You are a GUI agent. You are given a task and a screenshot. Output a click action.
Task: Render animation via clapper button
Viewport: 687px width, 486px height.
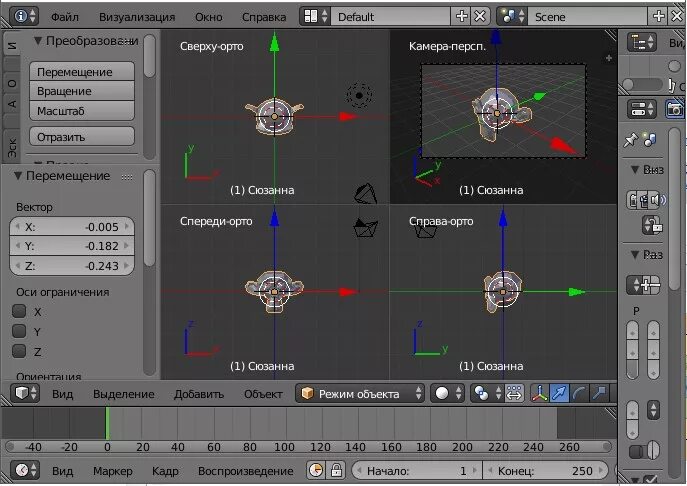(643, 200)
